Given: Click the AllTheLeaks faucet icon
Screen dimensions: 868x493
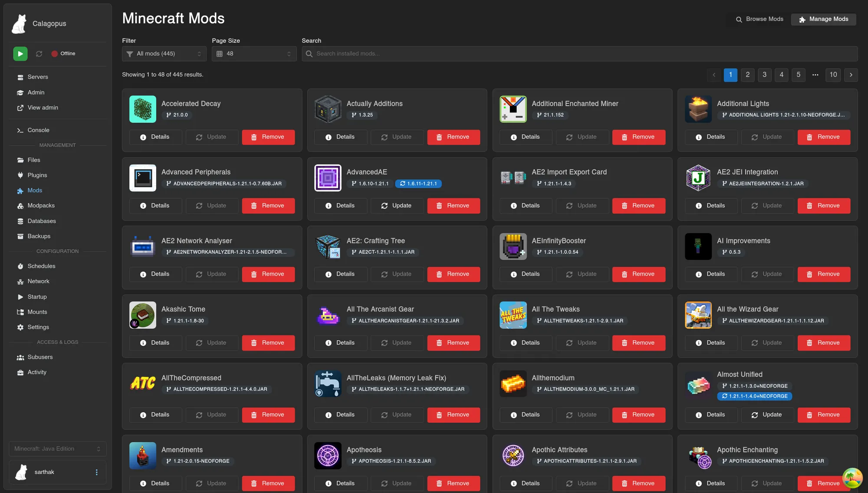Looking at the screenshot, I should 328,383.
